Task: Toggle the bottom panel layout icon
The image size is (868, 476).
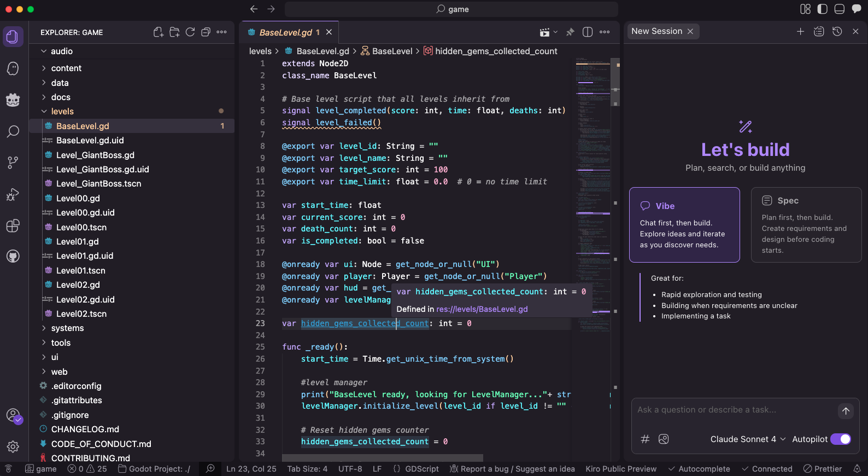Action: [x=840, y=9]
